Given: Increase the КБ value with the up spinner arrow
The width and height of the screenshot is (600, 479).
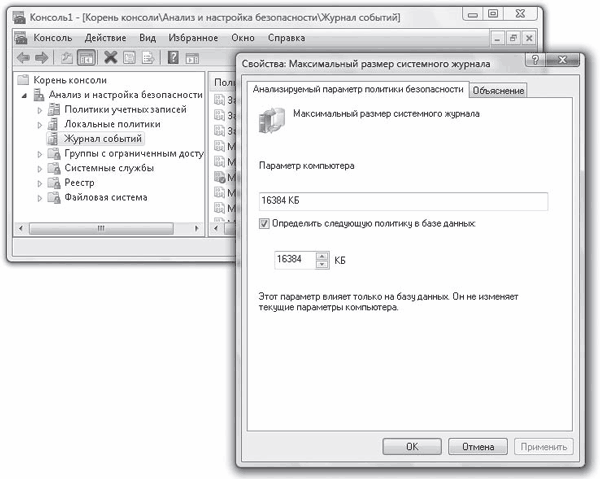Looking at the screenshot, I should (322, 256).
